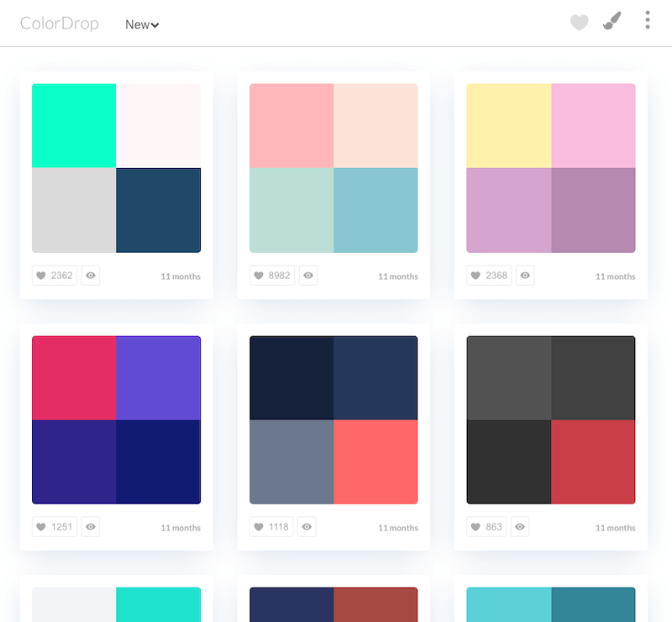Like the palette with 2368 likes
This screenshot has width=672, height=622.
coord(489,276)
